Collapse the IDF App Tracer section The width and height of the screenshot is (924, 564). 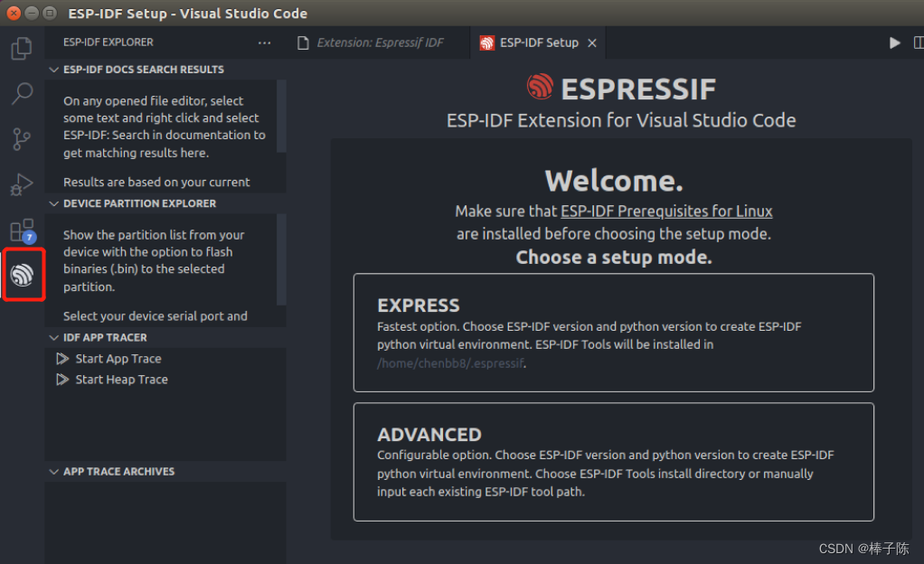click(54, 338)
